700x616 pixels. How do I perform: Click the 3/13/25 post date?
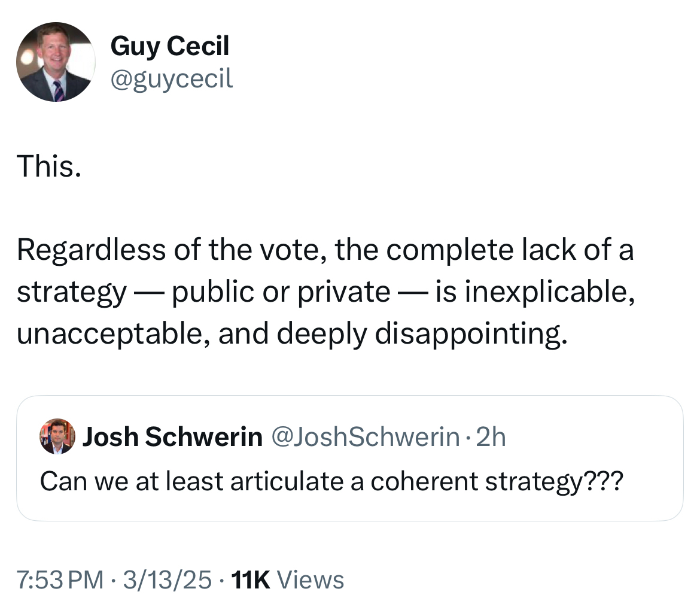167,579
